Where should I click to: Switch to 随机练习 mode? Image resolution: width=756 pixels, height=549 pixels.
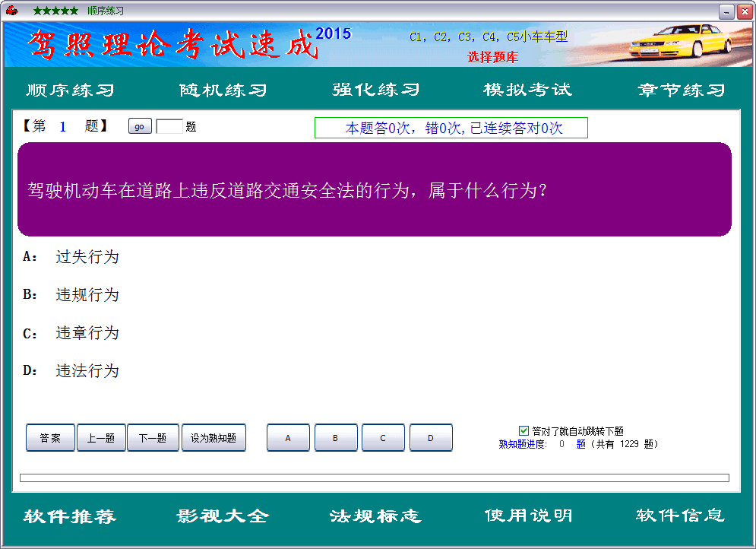223,90
